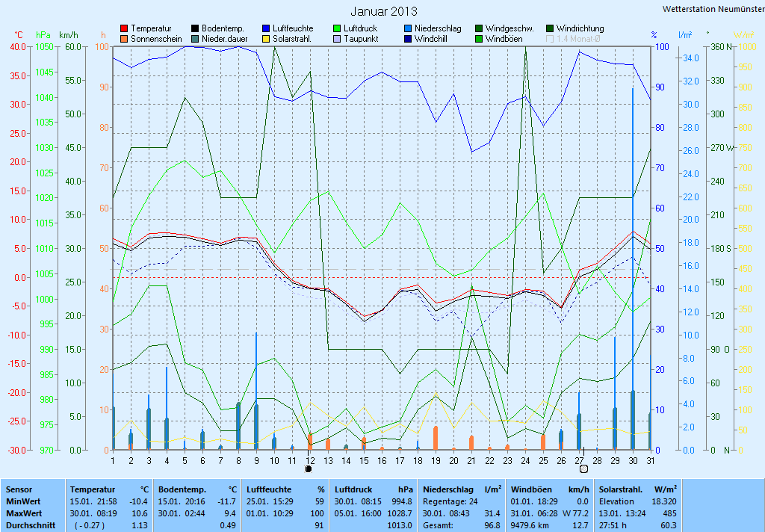Viewport: 765px width, 532px height.
Task: Select the Nieder.dauer legend swatch
Action: pyautogui.click(x=195, y=39)
